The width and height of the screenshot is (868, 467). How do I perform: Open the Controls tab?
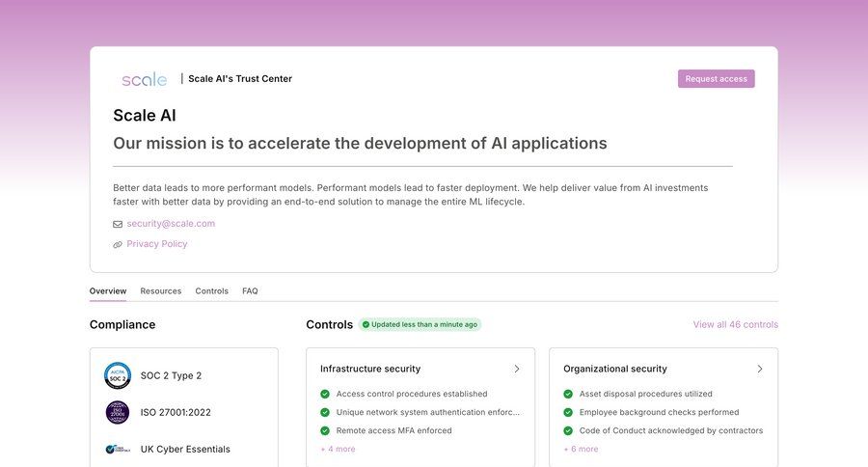point(211,290)
